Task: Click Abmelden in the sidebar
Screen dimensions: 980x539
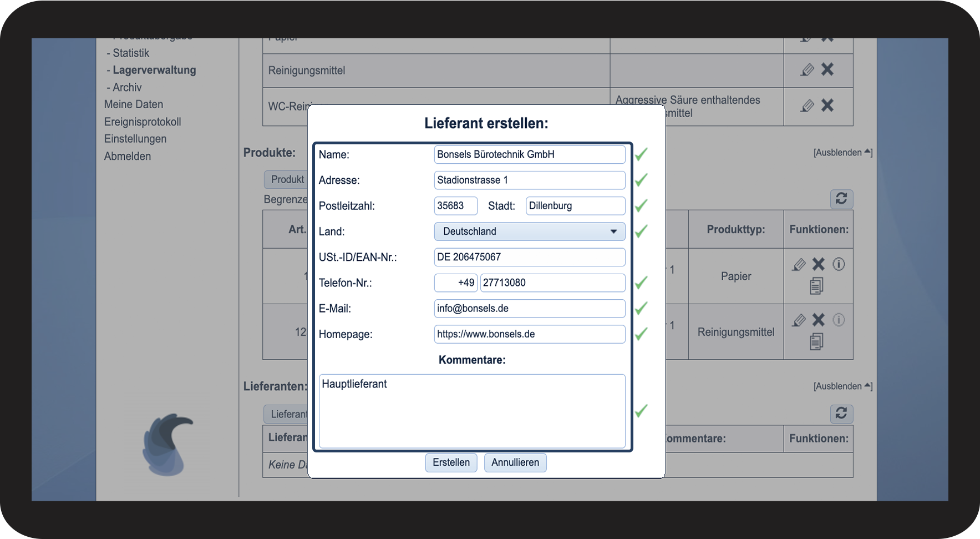Action: [x=128, y=156]
